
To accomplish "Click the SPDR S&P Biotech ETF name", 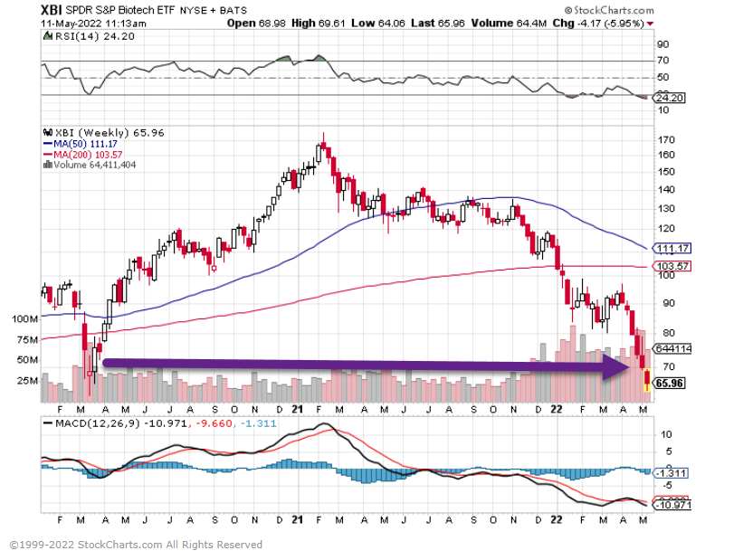I will 119,10.
